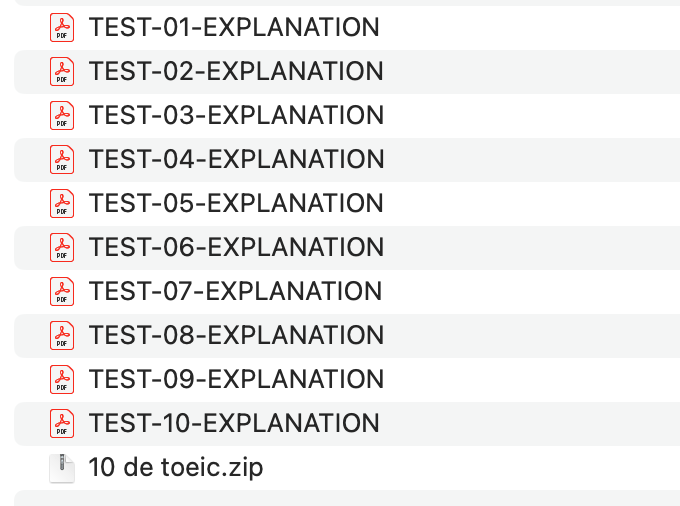This screenshot has width=680, height=506.
Task: Select the PDF icon for TEST-05-EXPLANATION
Action: tap(62, 204)
